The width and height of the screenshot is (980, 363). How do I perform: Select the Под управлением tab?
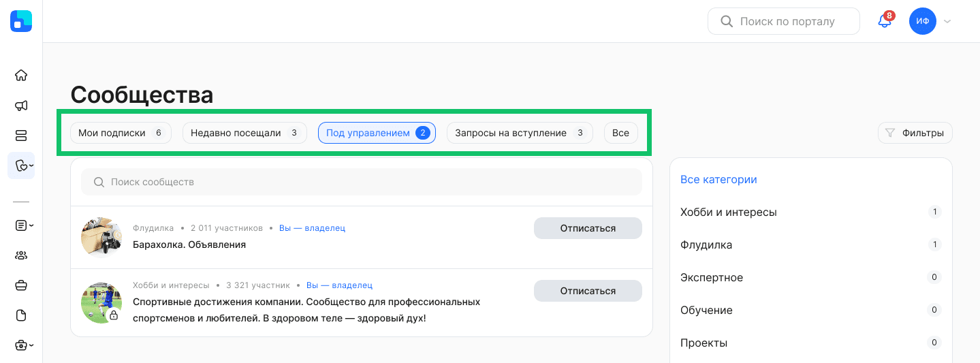377,133
